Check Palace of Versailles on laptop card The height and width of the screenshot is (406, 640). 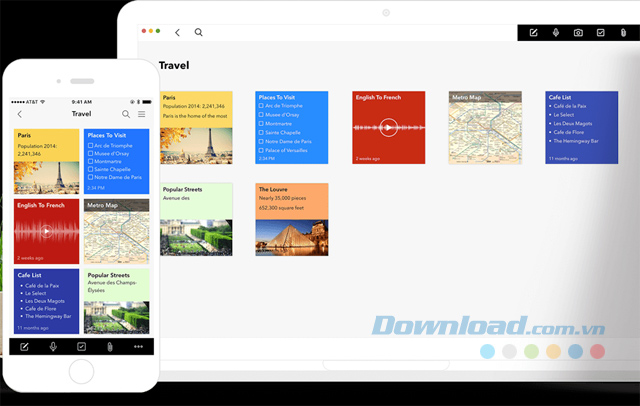click(261, 150)
